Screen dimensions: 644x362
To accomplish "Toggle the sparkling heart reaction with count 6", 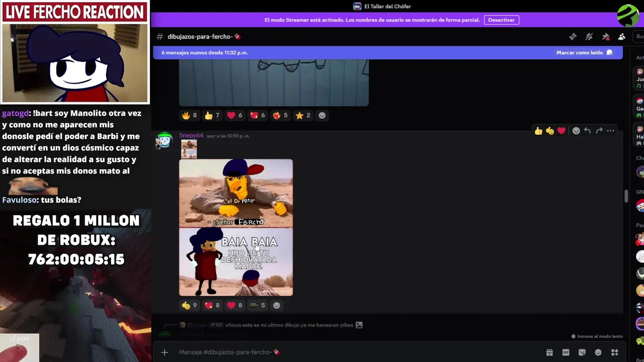I will [x=258, y=116].
